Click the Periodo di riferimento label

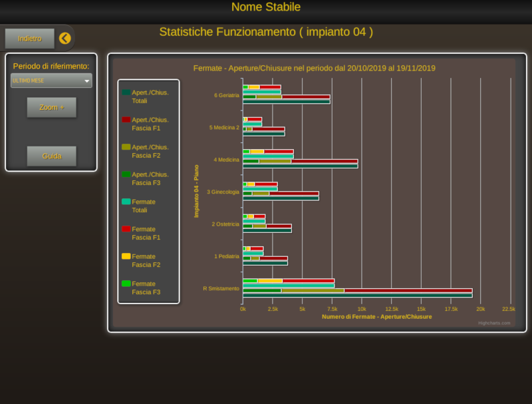pos(51,66)
